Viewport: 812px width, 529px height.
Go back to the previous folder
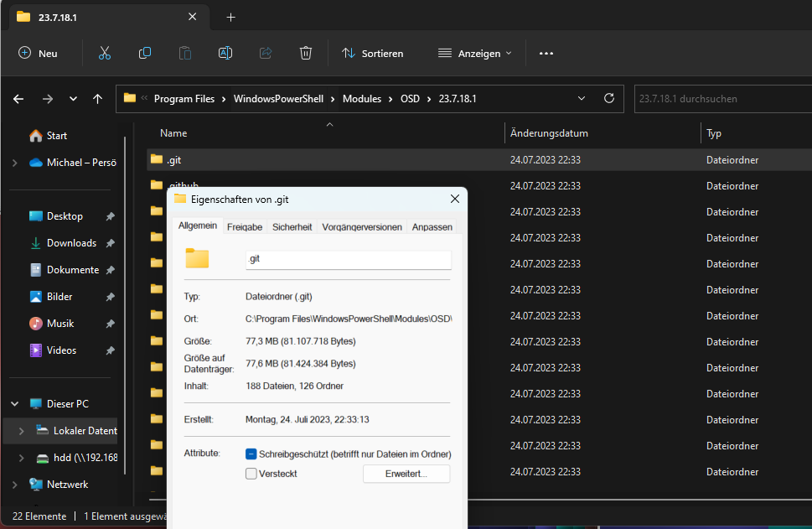pyautogui.click(x=18, y=98)
